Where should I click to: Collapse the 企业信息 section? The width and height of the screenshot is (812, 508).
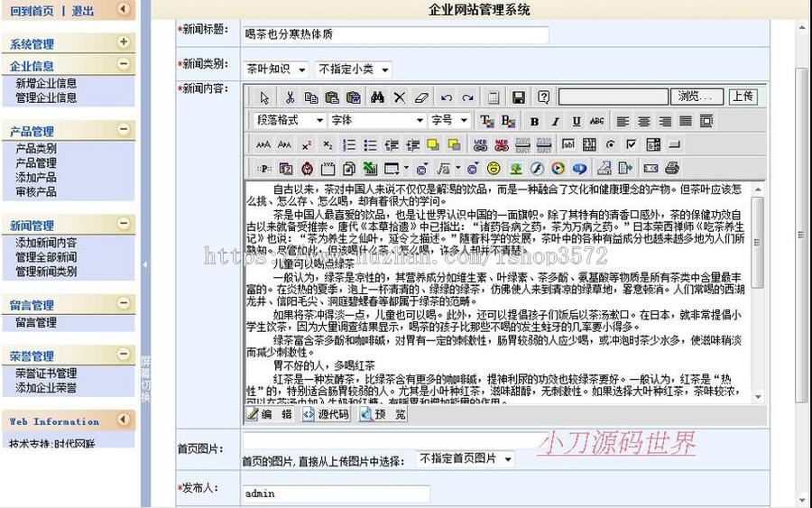[x=124, y=64]
